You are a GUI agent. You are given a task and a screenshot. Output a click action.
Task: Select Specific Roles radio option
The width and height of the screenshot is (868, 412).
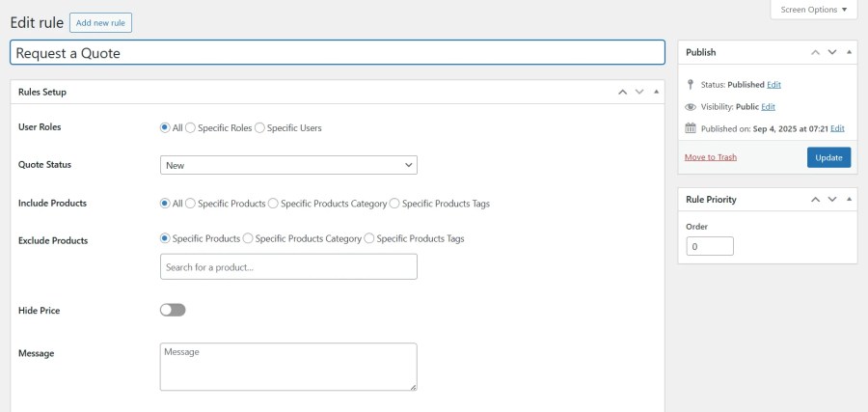pyautogui.click(x=190, y=127)
